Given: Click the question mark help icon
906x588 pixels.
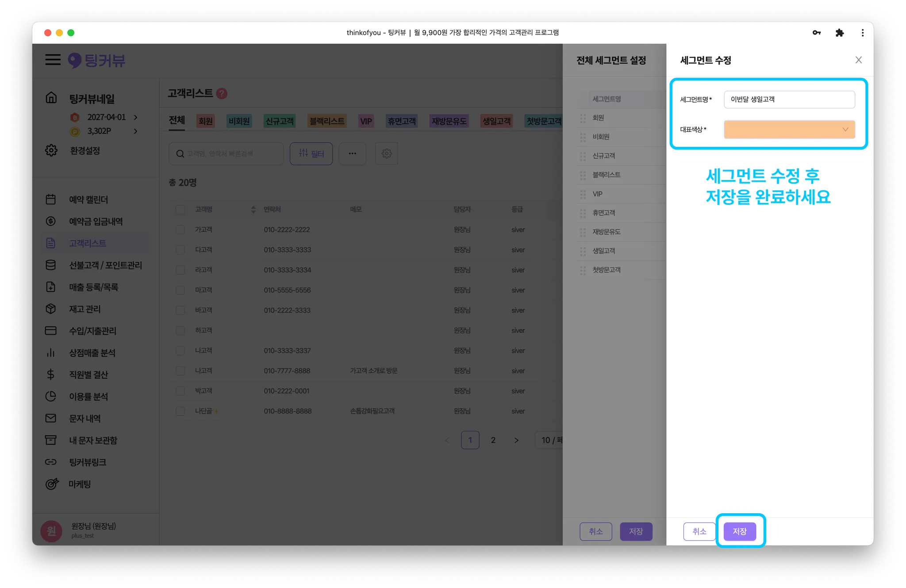Looking at the screenshot, I should tap(222, 93).
